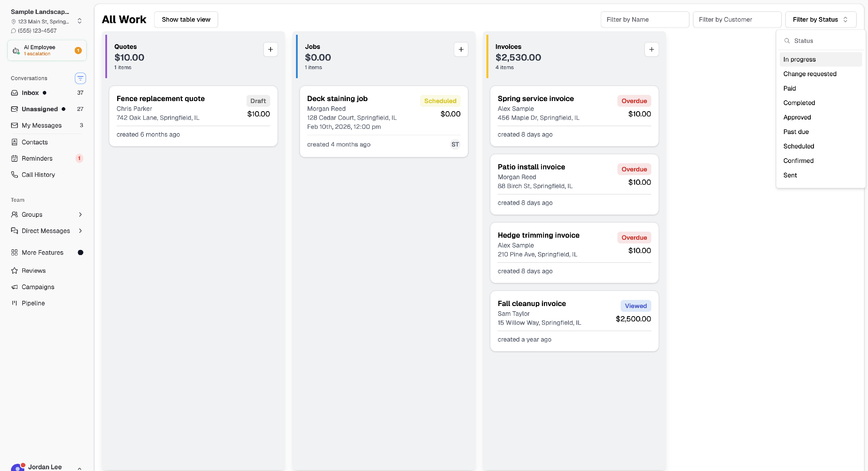This screenshot has height=471, width=868.
Task: Open the Fence replacement quote card
Action: (193, 116)
